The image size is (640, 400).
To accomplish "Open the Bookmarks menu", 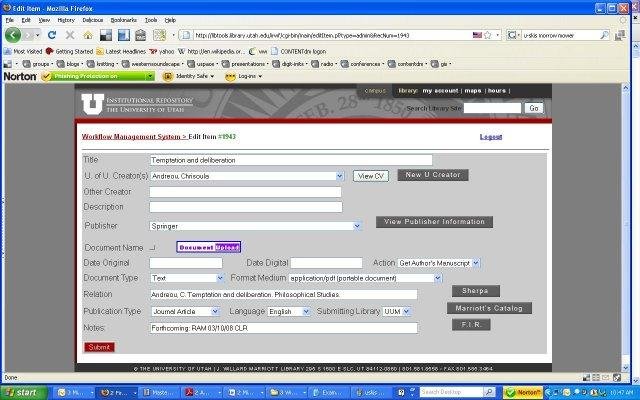I will click(x=124, y=20).
